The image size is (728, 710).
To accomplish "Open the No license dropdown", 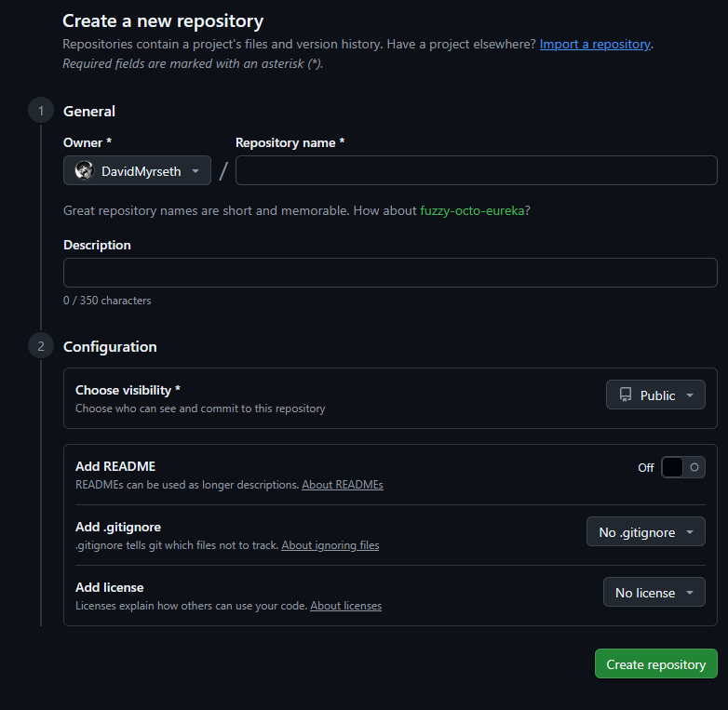I will click(654, 593).
